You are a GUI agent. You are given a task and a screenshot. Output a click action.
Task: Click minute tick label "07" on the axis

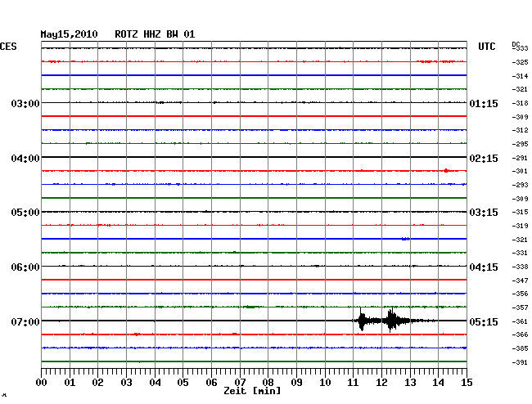(240, 382)
